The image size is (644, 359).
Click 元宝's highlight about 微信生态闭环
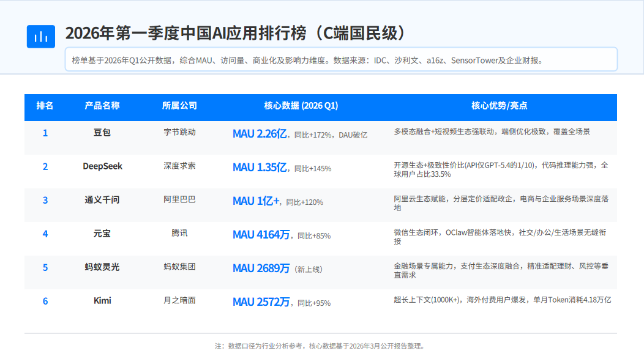point(500,237)
